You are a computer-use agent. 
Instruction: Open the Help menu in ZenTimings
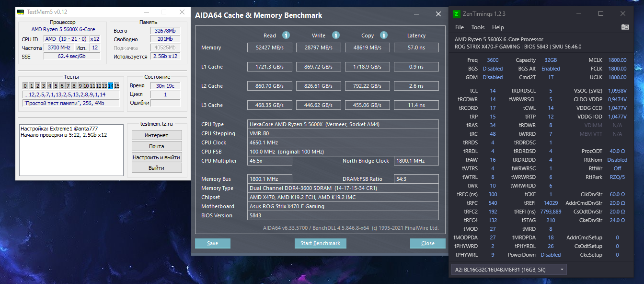coord(498,27)
